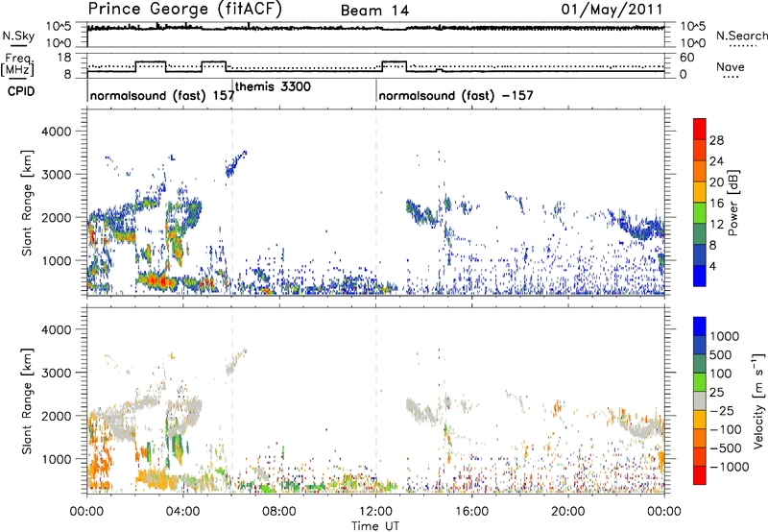This screenshot has height=532, width=768.
Task: Click the 'themis 3300' label
Action: tap(273, 87)
